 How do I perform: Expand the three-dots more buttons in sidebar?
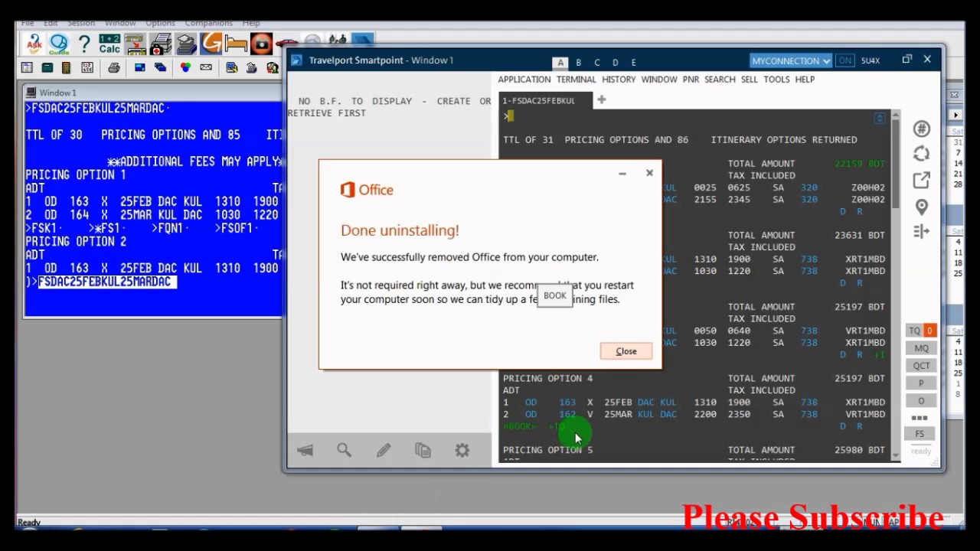[x=920, y=418]
